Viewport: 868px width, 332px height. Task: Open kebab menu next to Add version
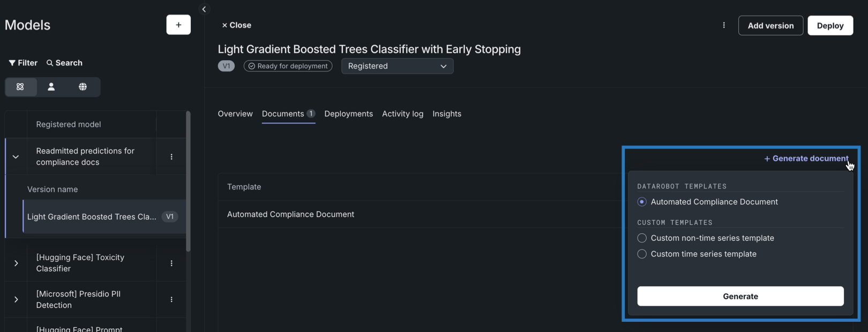(724, 25)
